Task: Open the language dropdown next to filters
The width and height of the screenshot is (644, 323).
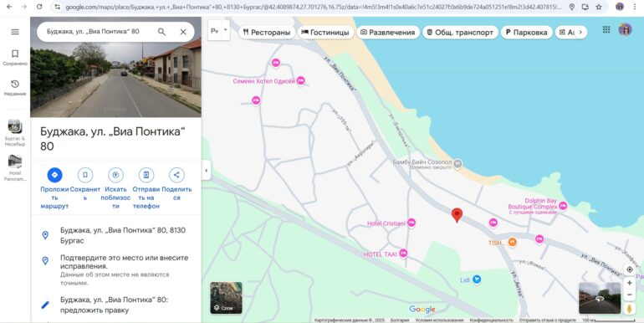Action: click(x=219, y=31)
